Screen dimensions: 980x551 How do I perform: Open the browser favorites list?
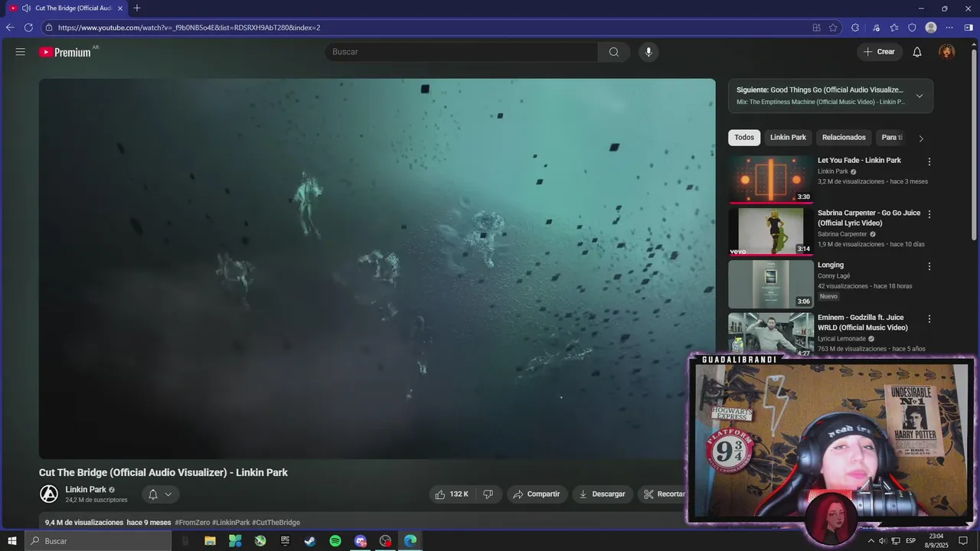tap(894, 28)
